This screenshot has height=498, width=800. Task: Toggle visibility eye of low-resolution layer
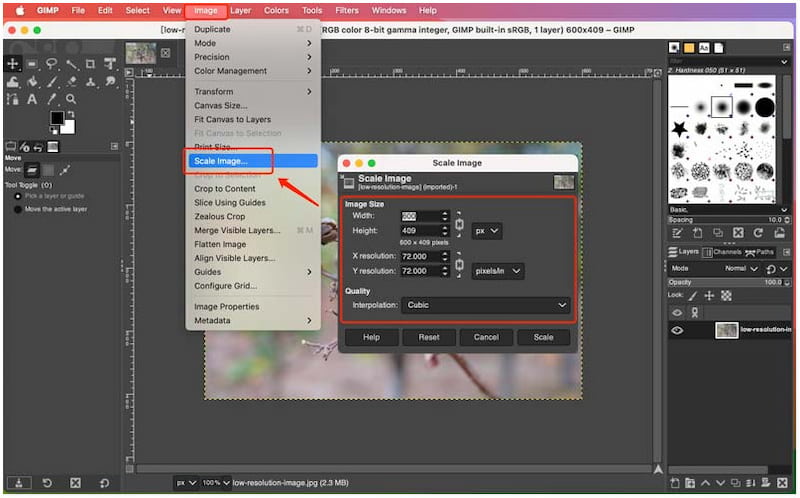pyautogui.click(x=677, y=330)
